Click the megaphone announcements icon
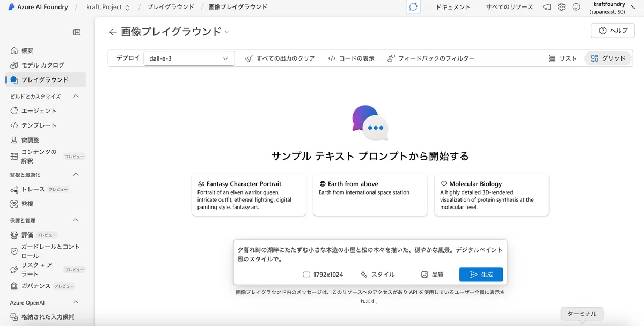 (x=547, y=7)
